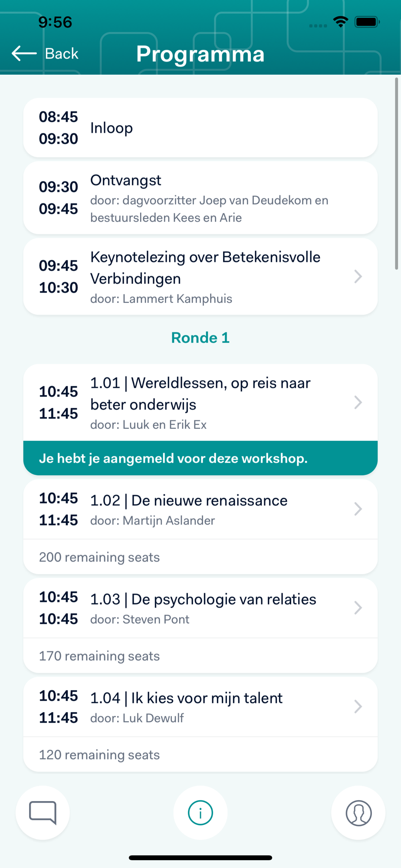Click the vertical scrollbar on right
This screenshot has height=868, width=401.
(396, 174)
